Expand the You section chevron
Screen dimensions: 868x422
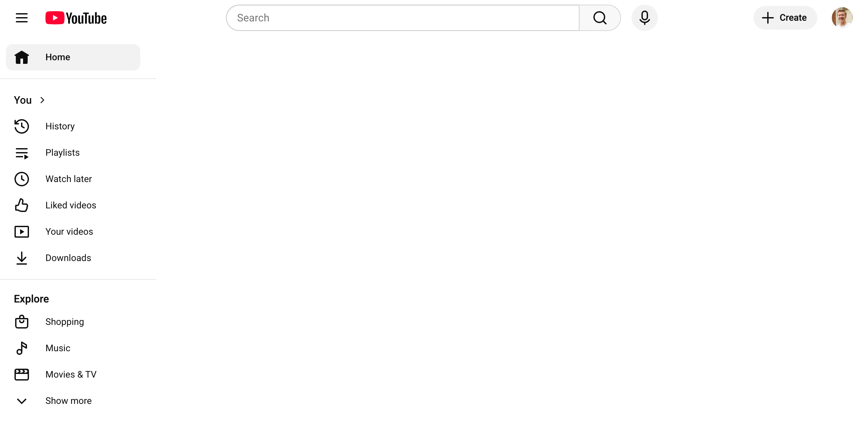[42, 100]
